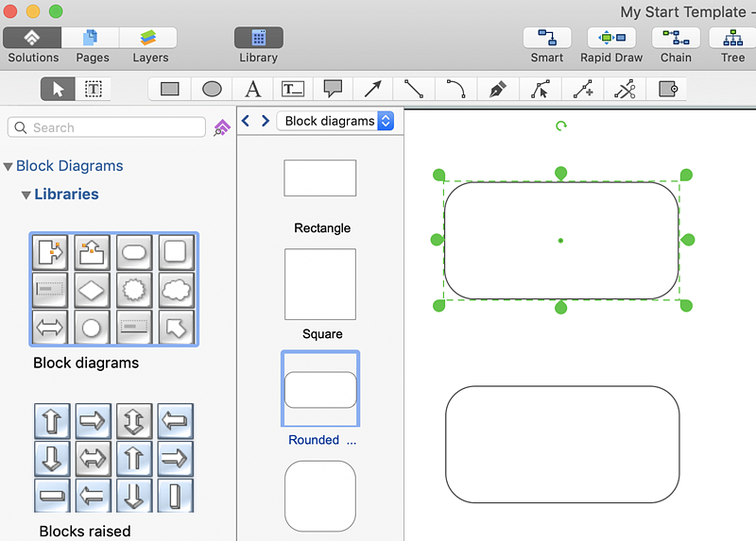Click the left-middle green resize handle

(437, 240)
